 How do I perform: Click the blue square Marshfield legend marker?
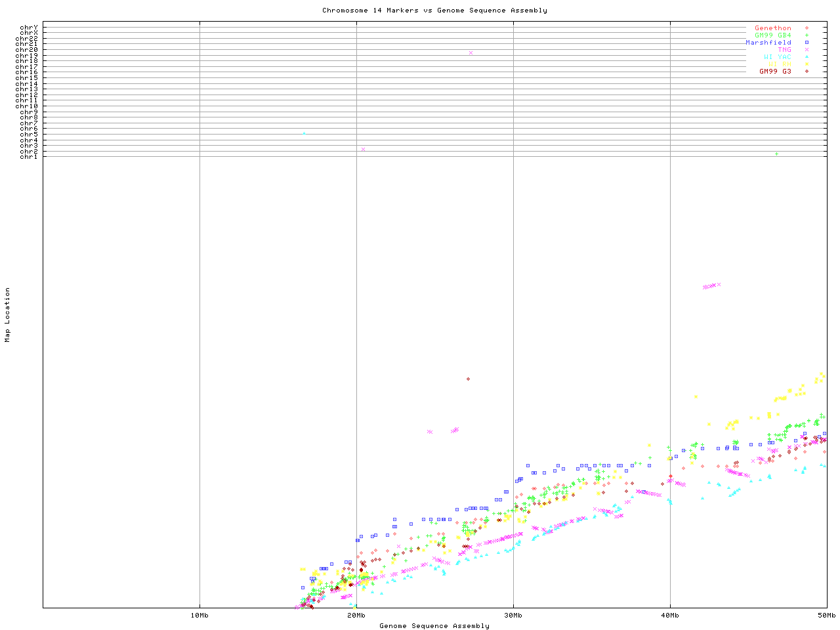click(x=807, y=43)
